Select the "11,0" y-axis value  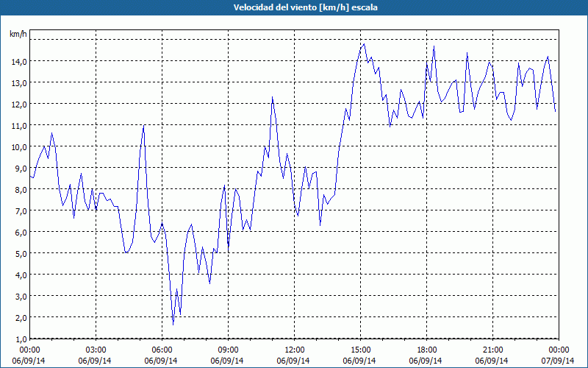(x=18, y=126)
